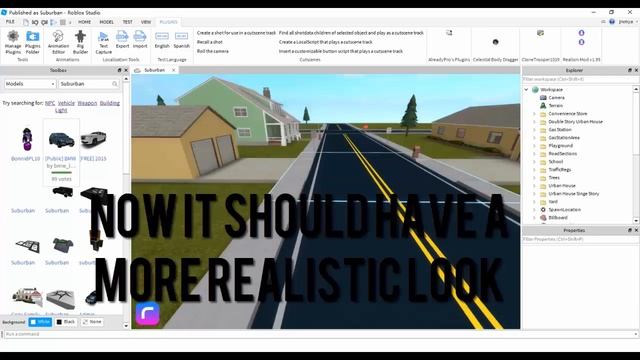
Task: Switch to the VIEW ribbon tab
Action: [x=146, y=22]
